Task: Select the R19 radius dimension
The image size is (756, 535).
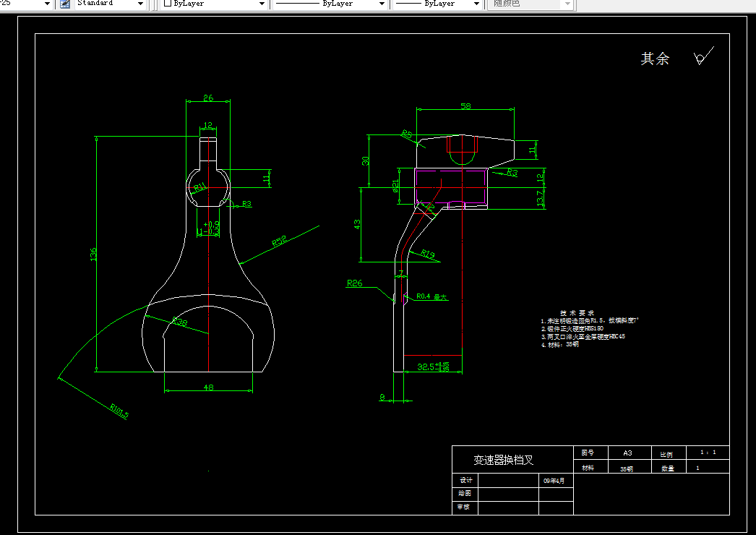Action: point(427,253)
